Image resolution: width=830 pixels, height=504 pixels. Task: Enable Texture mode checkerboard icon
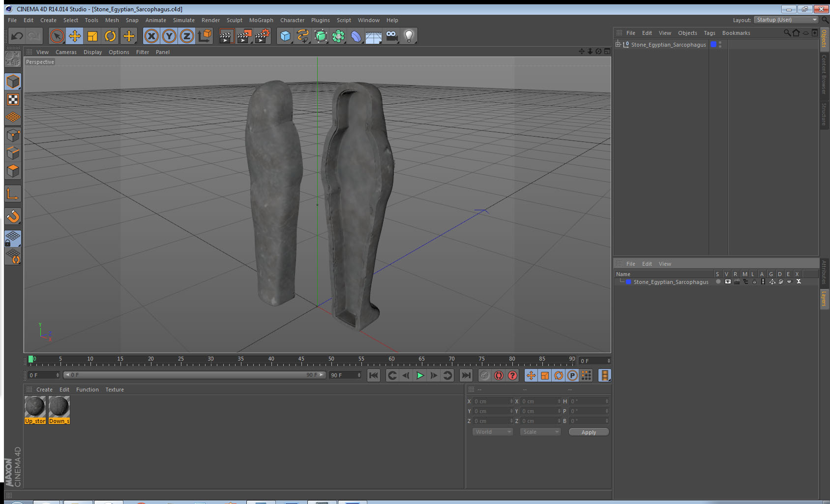(13, 100)
